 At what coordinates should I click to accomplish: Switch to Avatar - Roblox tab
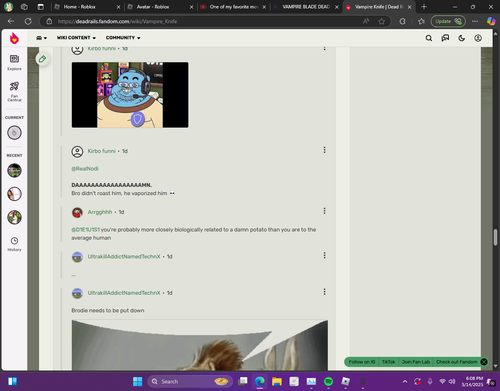click(x=161, y=7)
